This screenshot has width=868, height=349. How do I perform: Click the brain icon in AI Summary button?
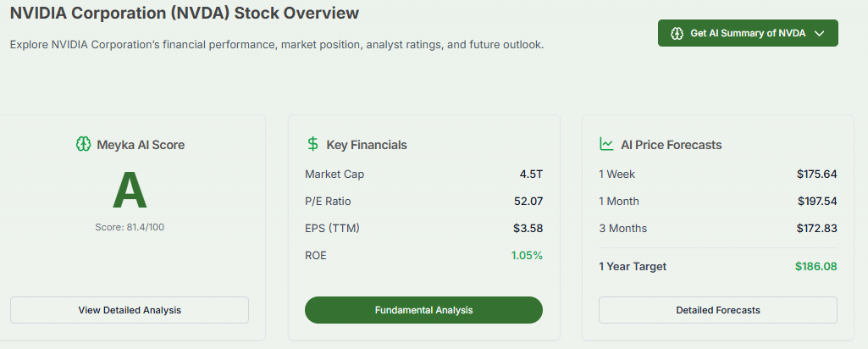click(677, 33)
